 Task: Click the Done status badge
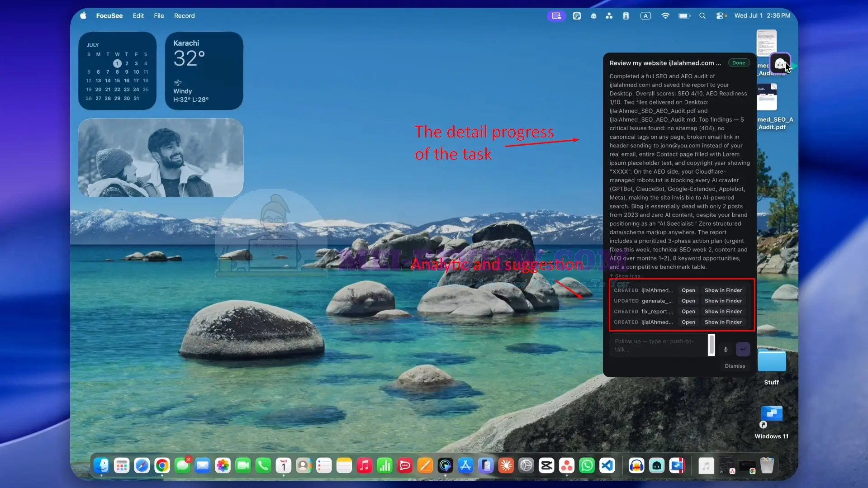738,63
